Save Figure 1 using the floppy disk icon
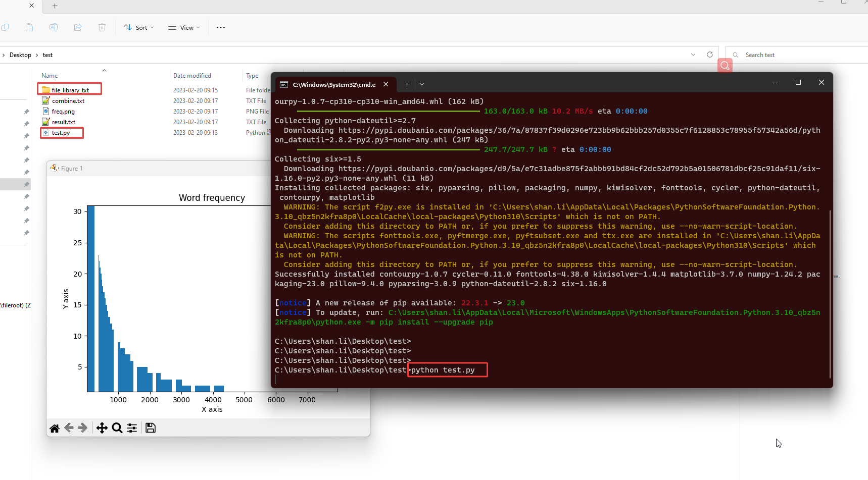The height and width of the screenshot is (480, 868). (x=150, y=428)
